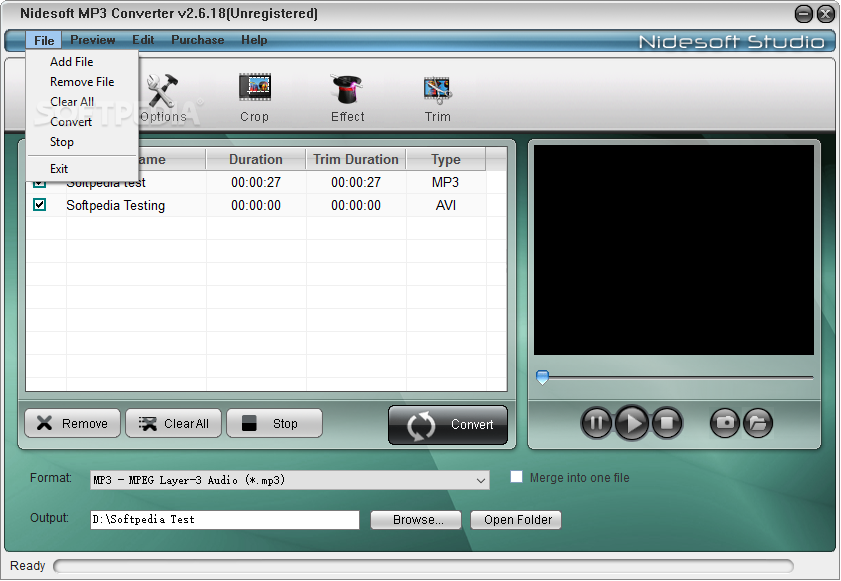Screen dimensions: 841x581
Task: Choose Exit from File menu
Action: click(82, 168)
